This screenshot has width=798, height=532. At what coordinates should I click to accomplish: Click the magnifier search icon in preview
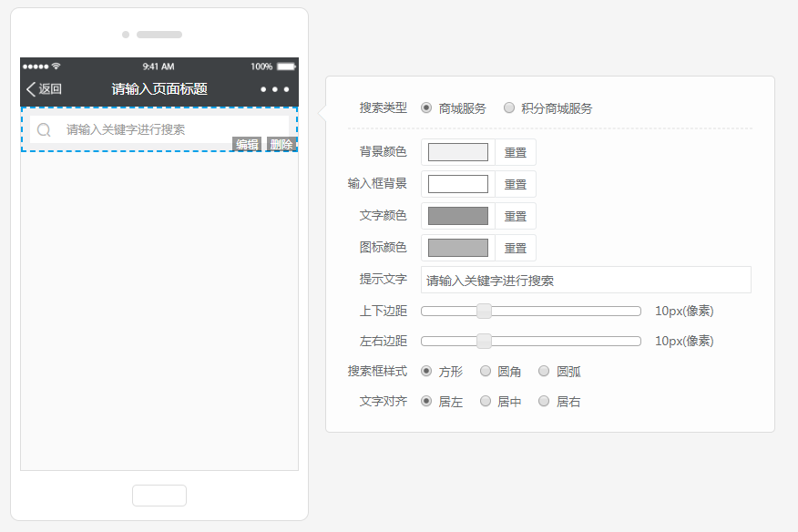pos(44,130)
